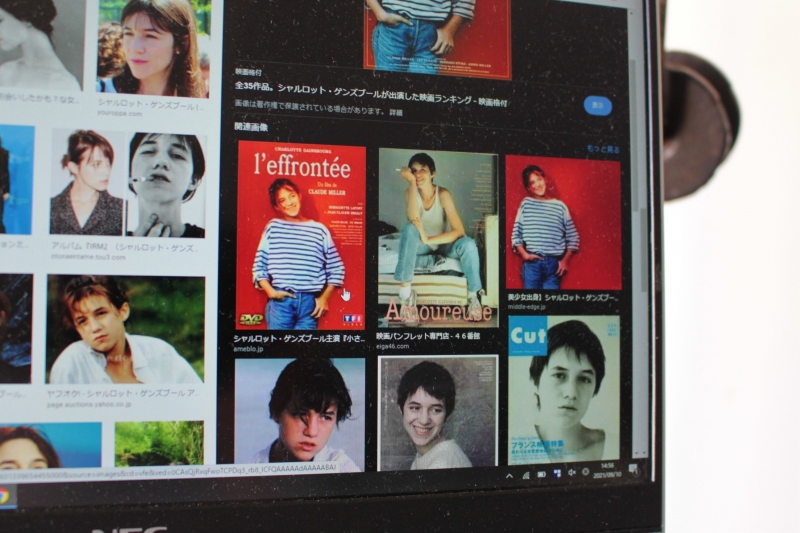The height and width of the screenshot is (533, 800).
Task: Click the page.auctions.yahoo.co.jp source text
Action: [89, 404]
